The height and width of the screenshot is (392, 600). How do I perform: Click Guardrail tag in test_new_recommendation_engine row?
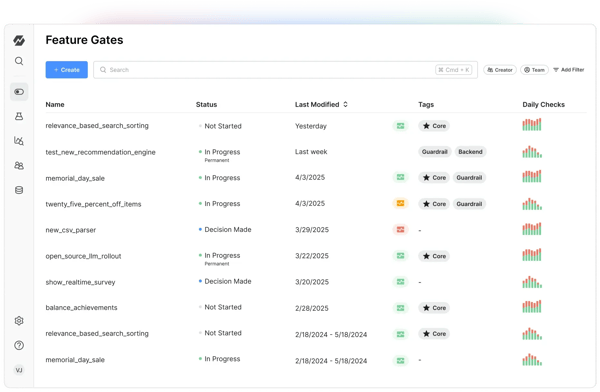point(435,152)
